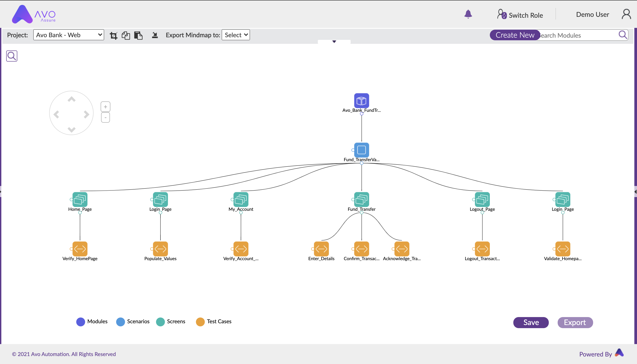Click the crop selection tool icon
This screenshot has width=637, height=364.
point(113,35)
